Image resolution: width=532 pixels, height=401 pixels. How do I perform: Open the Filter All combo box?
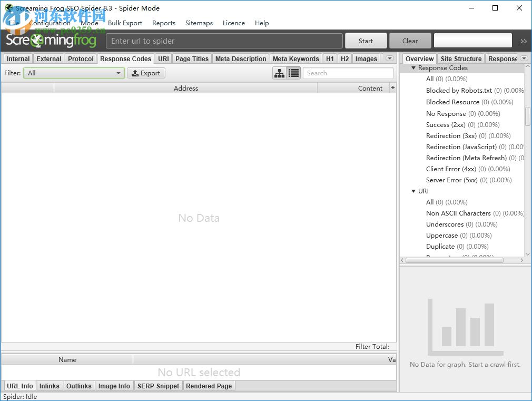point(74,73)
